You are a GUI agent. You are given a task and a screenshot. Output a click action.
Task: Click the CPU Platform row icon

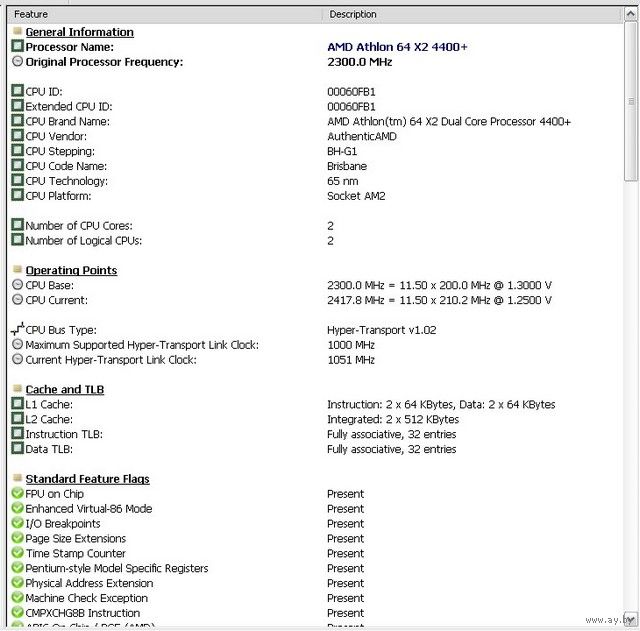tap(17, 195)
